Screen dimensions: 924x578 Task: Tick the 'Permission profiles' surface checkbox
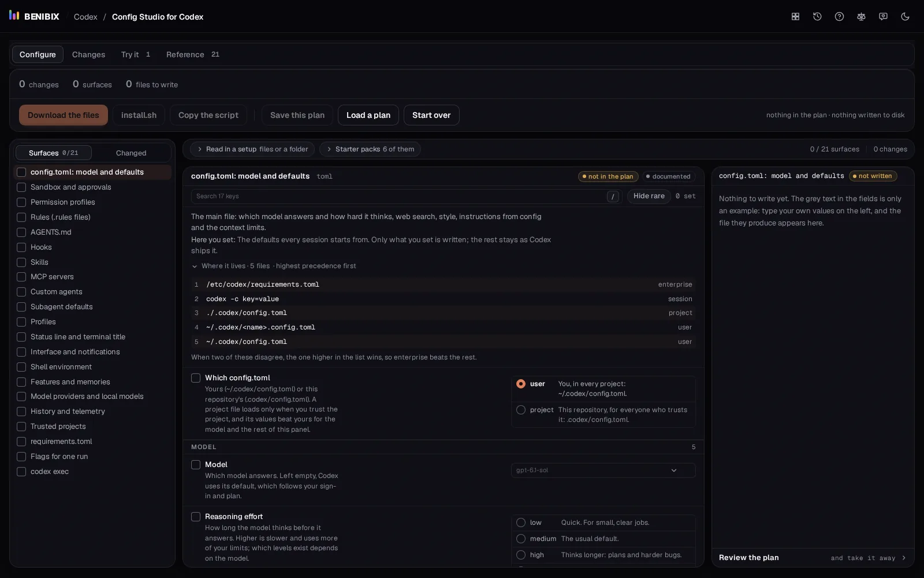(x=21, y=202)
